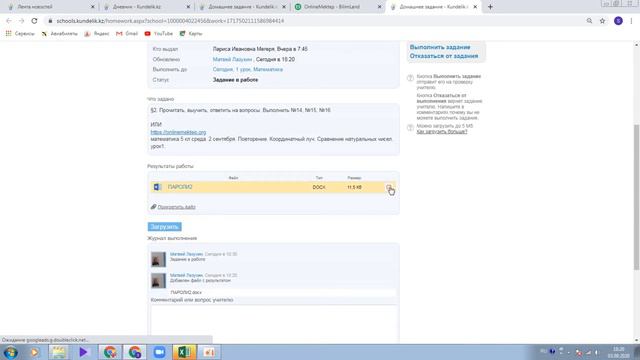Click the browser address bar URL

click(x=170, y=21)
